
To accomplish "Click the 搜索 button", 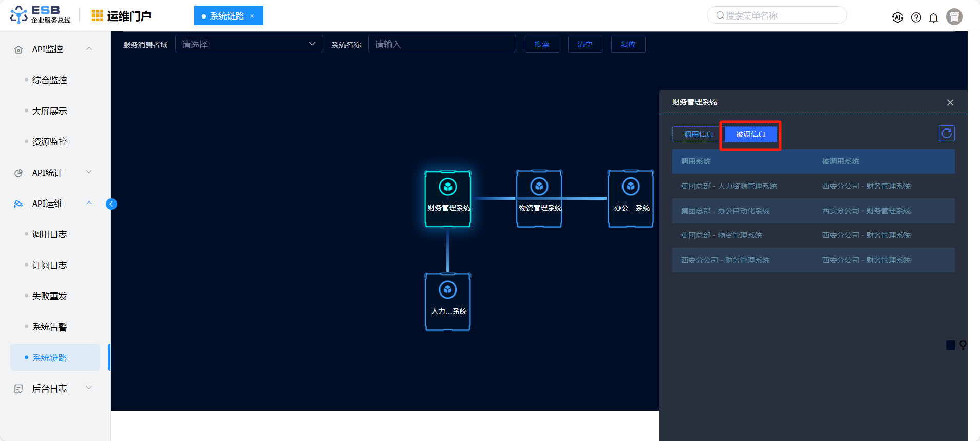I will click(541, 45).
